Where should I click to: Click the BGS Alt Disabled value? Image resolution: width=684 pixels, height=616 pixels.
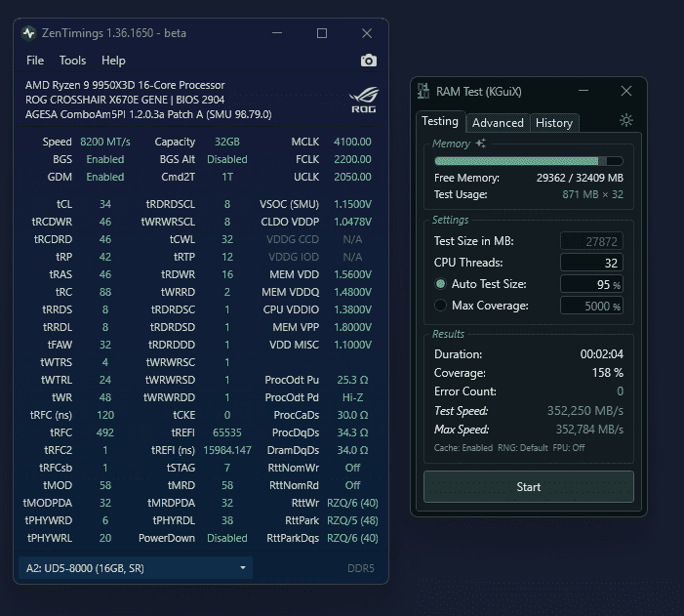pos(226,159)
